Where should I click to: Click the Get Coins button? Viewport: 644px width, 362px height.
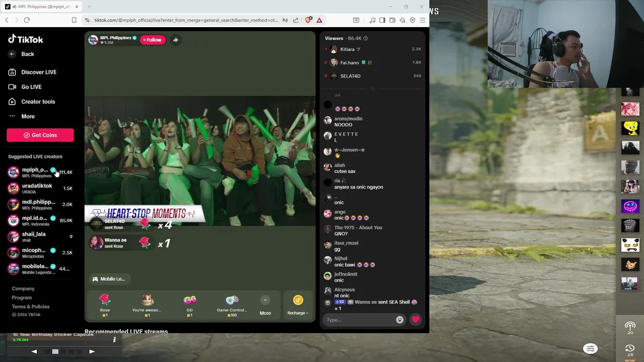[x=40, y=135]
